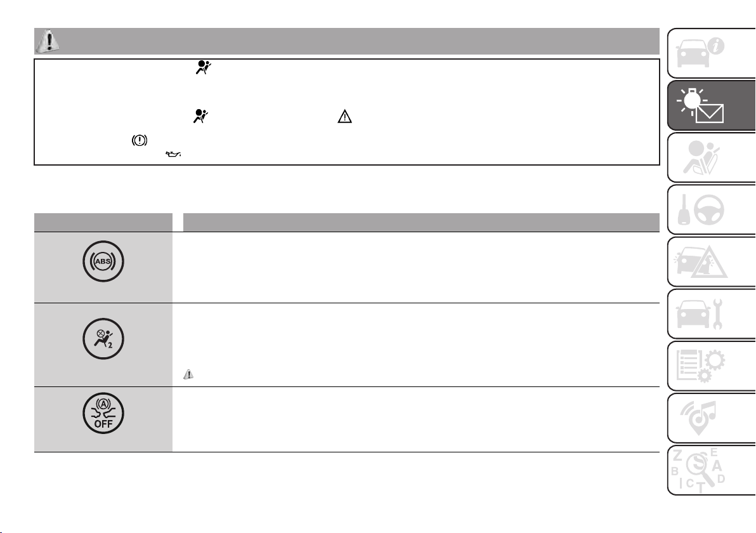Viewport: 756px width, 533px height.
Task: Click the second airbag symbol in warning box
Action: pos(200,116)
